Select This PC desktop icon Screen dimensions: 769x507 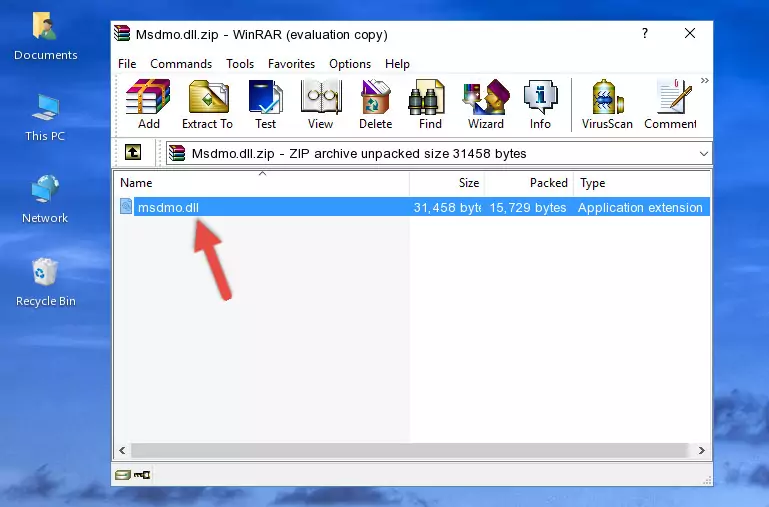click(45, 118)
